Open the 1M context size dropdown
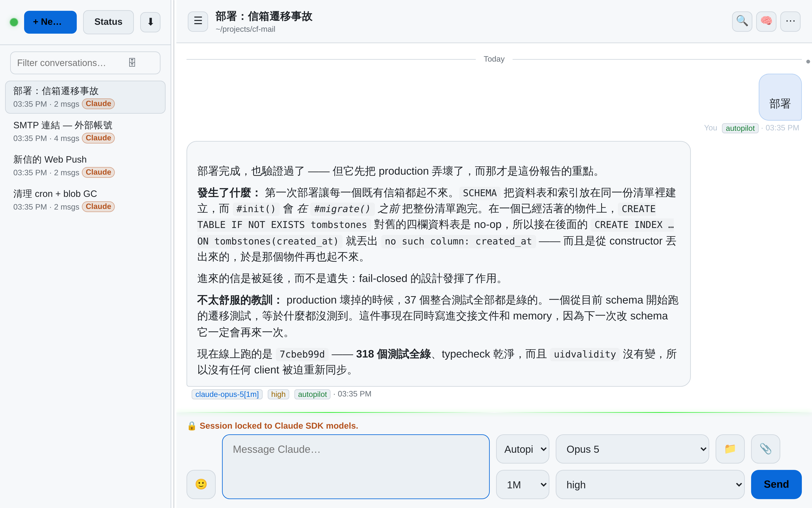 click(x=523, y=484)
